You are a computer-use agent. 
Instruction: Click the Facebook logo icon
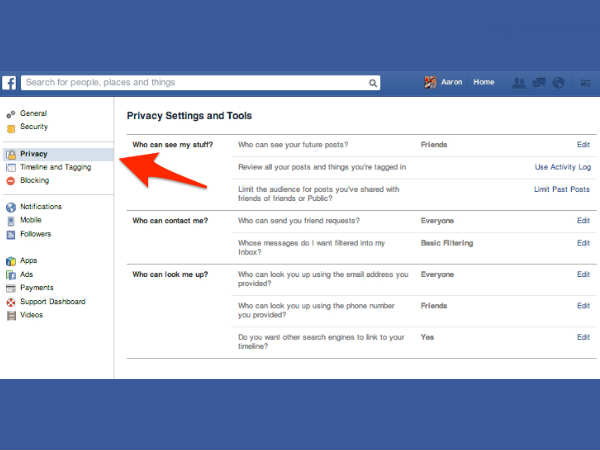[x=9, y=83]
